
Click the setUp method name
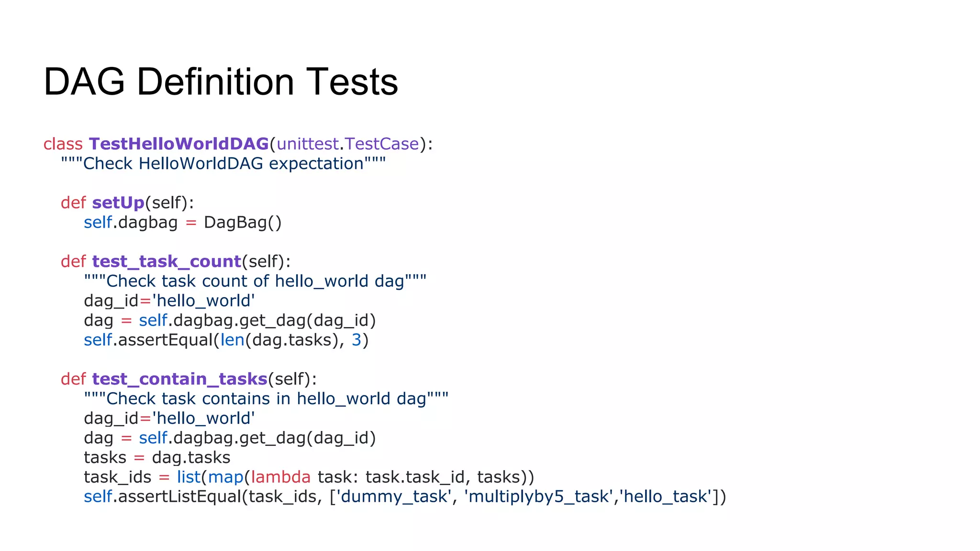(x=118, y=203)
